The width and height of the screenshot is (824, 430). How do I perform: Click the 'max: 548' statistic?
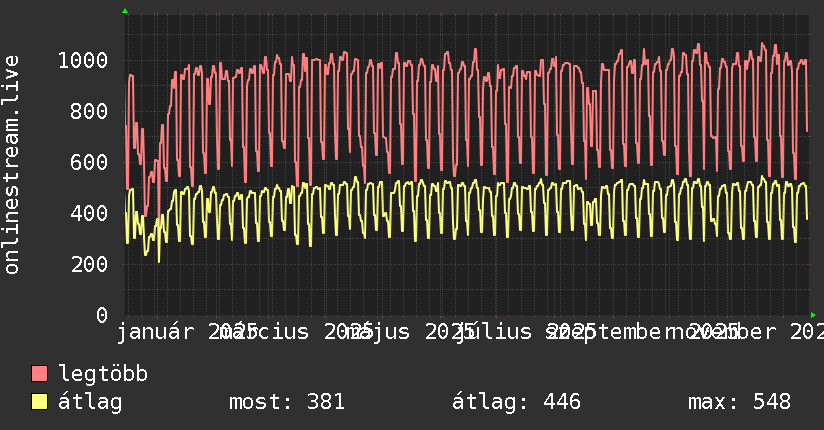(x=739, y=402)
